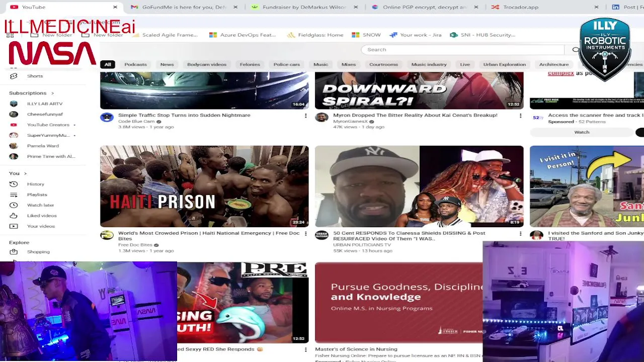644x362 pixels.
Task: Open the Liked videos thumbs-up icon
Action: 14,216
